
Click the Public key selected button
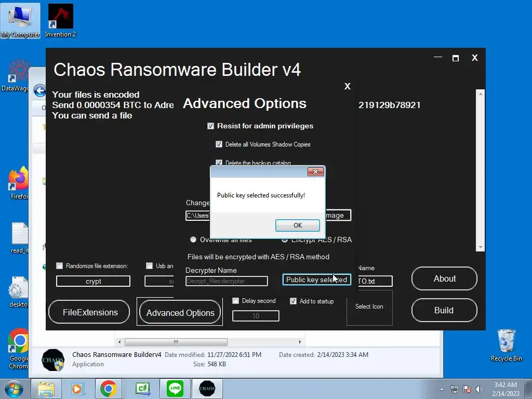316,280
